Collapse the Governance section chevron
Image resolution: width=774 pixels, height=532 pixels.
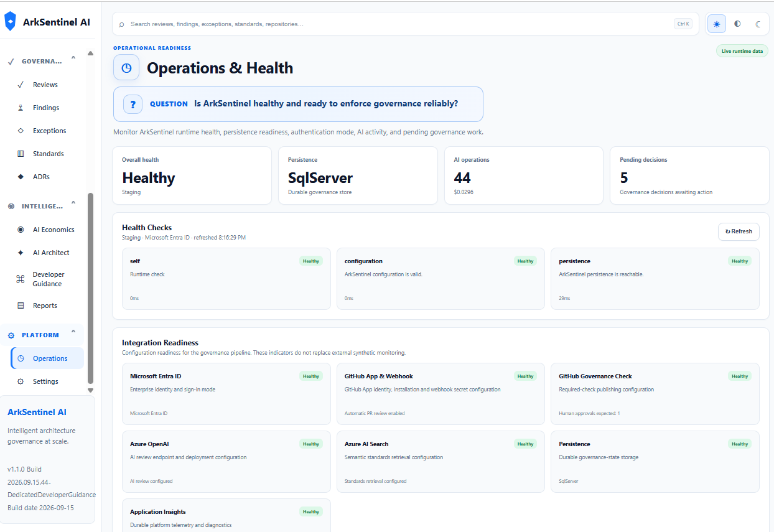(73, 58)
